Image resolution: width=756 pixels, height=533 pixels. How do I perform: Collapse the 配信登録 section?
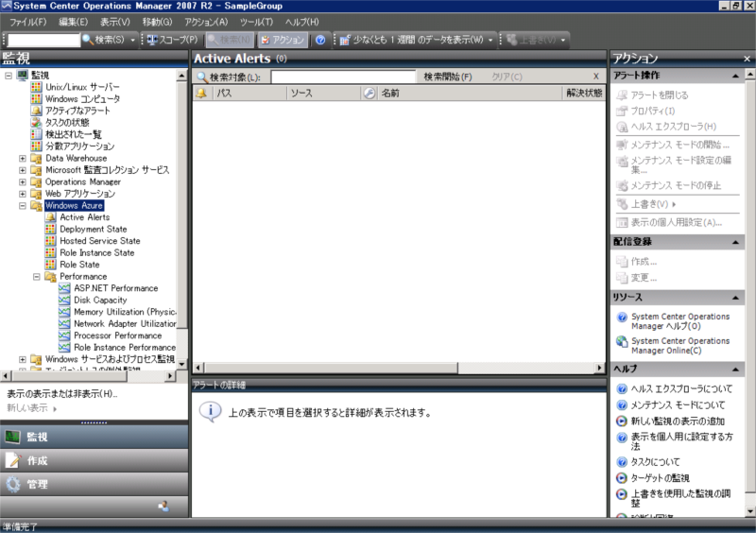tap(735, 242)
